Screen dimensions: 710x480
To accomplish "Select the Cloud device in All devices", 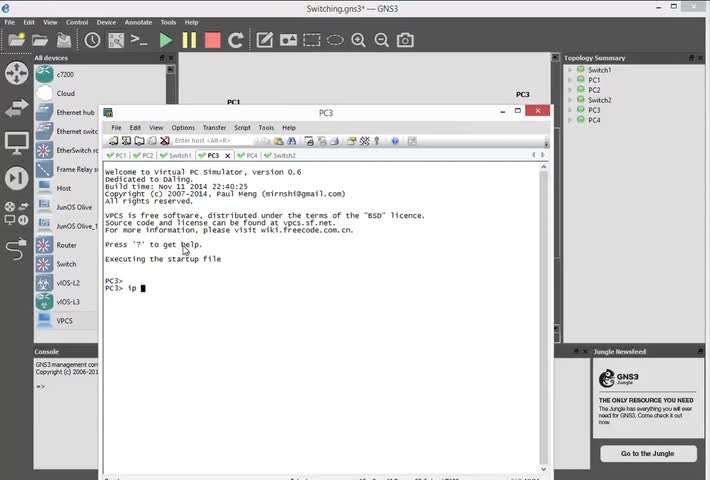I will (x=66, y=93).
